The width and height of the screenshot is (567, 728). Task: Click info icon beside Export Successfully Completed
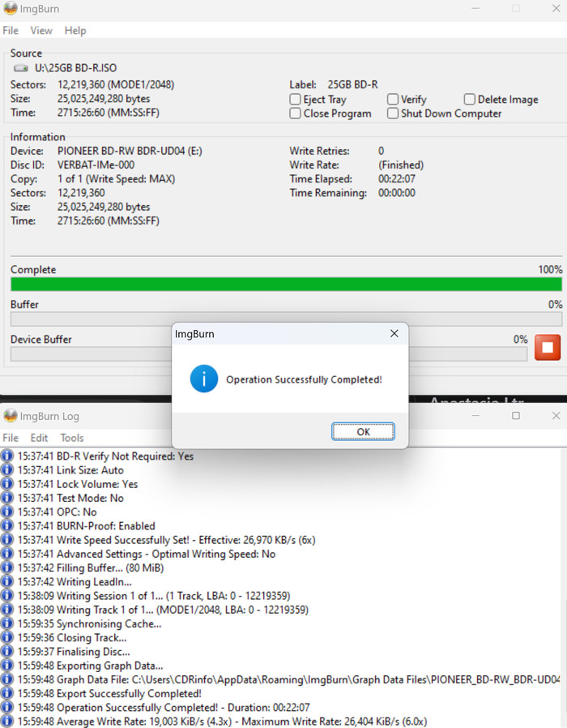coord(7,693)
